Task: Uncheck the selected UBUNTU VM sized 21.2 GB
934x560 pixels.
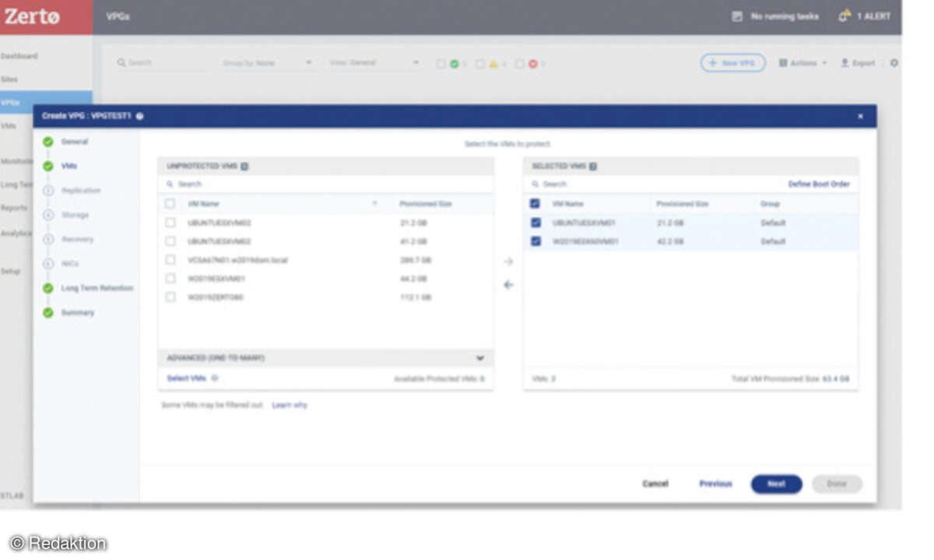Action: tap(535, 222)
